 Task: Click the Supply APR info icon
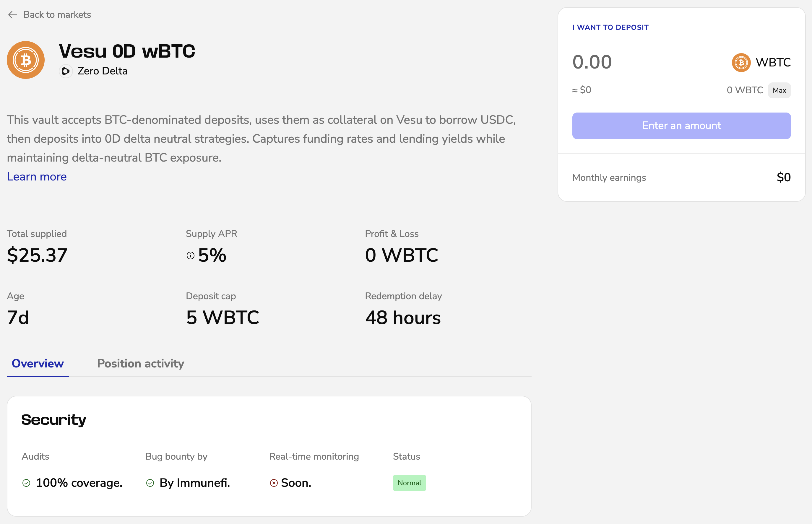click(x=191, y=256)
